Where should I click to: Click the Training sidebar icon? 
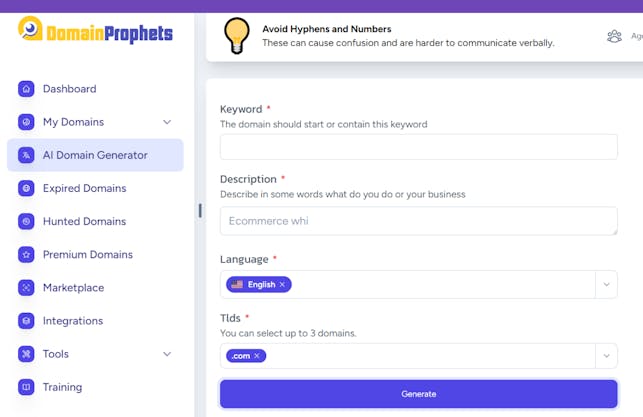click(26, 387)
